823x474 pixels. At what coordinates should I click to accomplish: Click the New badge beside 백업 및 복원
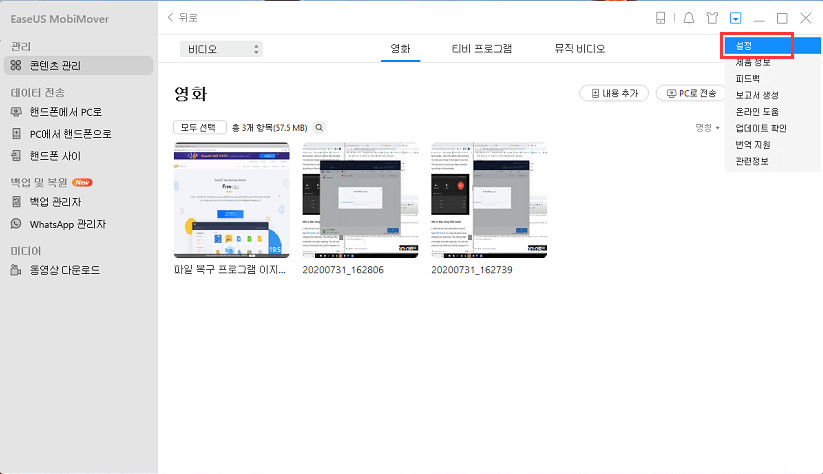click(82, 182)
